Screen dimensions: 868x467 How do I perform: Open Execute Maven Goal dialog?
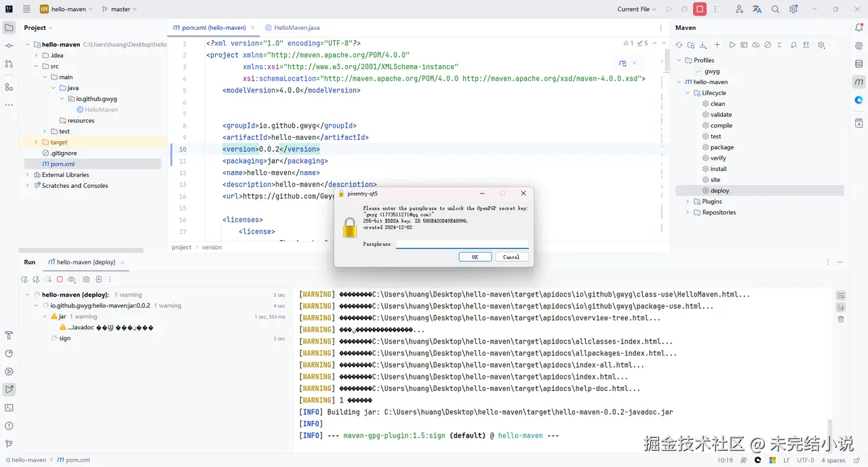point(745,45)
